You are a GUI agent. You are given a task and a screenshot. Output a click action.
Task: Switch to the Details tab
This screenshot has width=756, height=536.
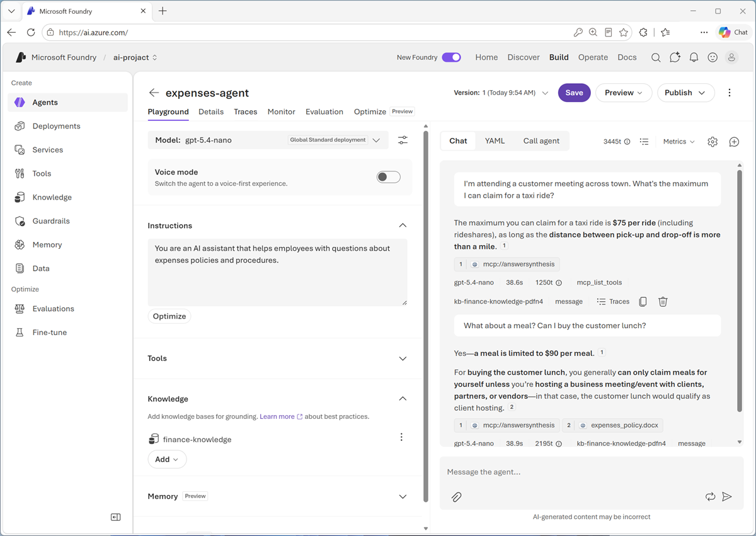click(211, 111)
